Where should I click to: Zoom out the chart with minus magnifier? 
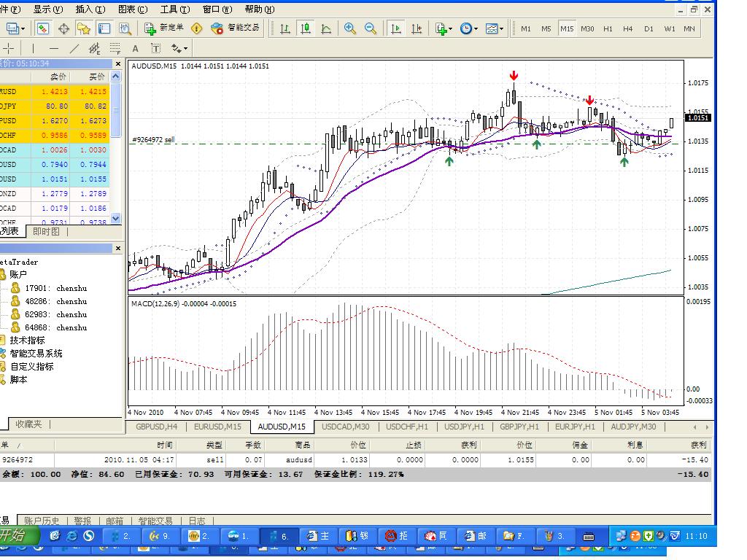370,29
